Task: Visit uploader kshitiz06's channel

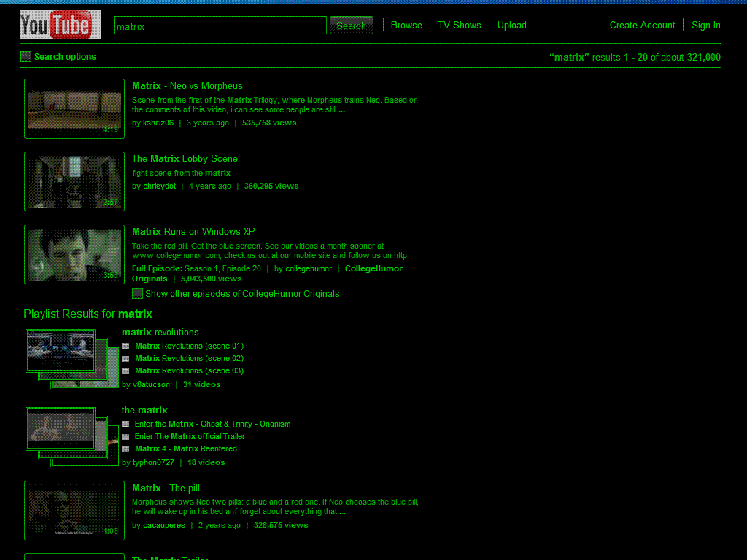Action: click(158, 122)
